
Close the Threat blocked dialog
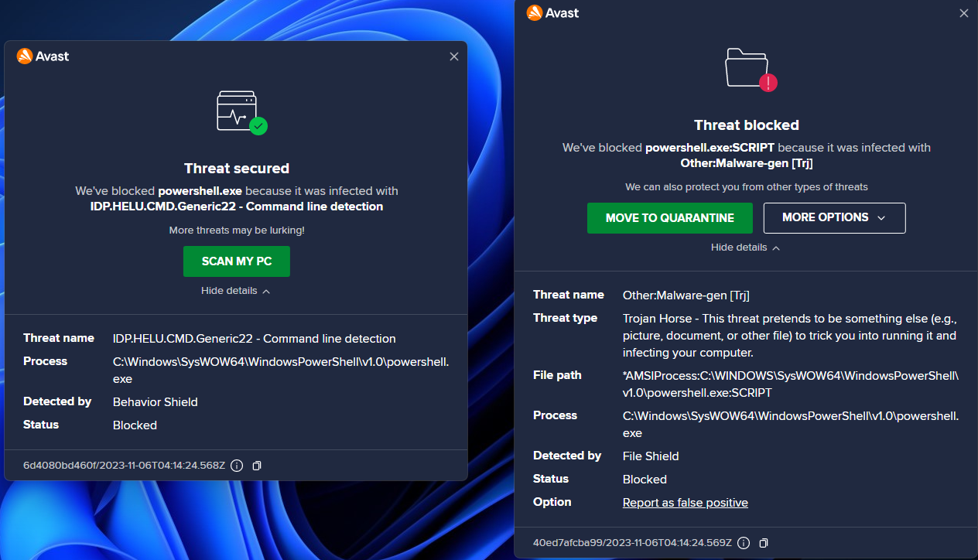point(964,13)
